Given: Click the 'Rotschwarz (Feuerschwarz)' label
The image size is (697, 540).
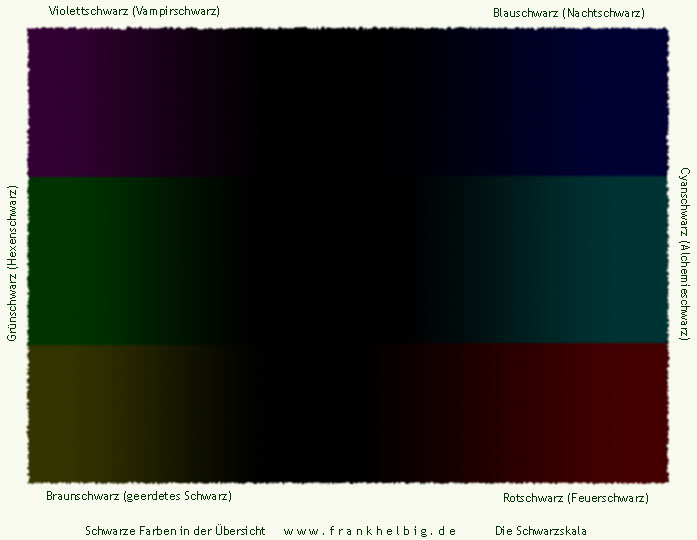Looking at the screenshot, I should [576, 498].
